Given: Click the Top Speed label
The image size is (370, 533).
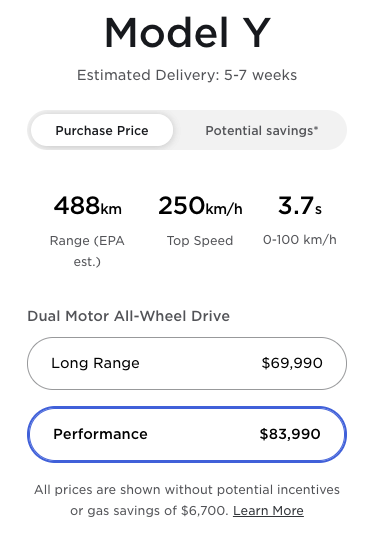Looking at the screenshot, I should click(200, 241).
